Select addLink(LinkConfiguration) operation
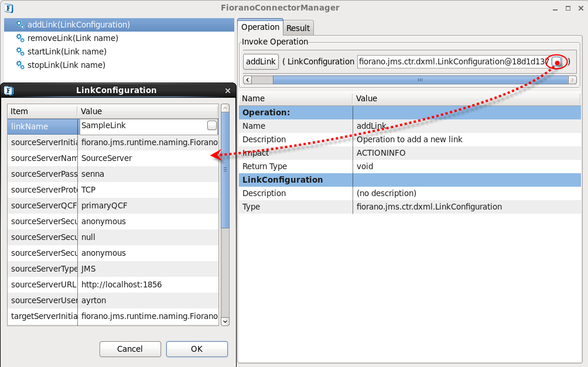The image size is (588, 367). 119,25
